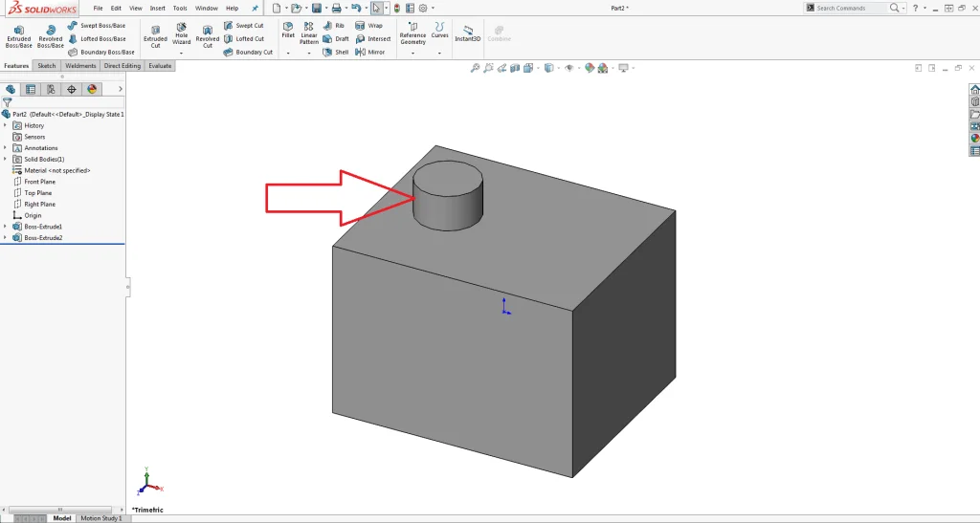The height and width of the screenshot is (523, 980).
Task: Expand the Solid Bodies(1) folder
Action: pyautogui.click(x=5, y=159)
